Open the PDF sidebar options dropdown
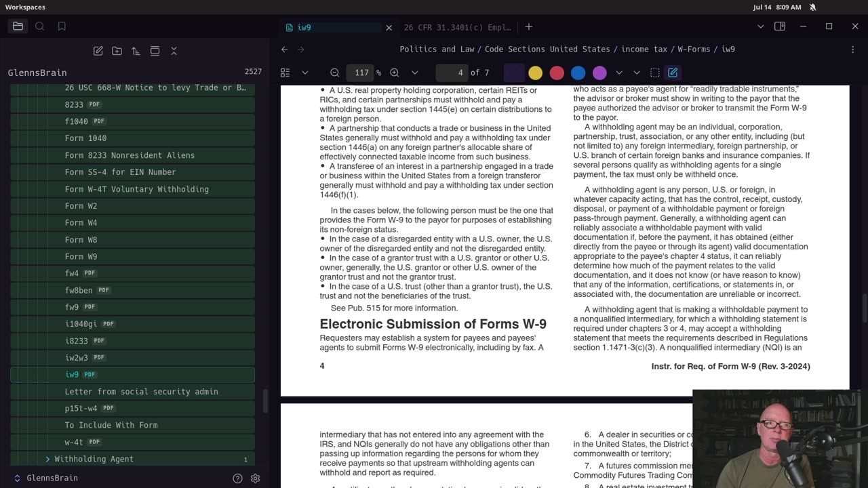 (305, 73)
